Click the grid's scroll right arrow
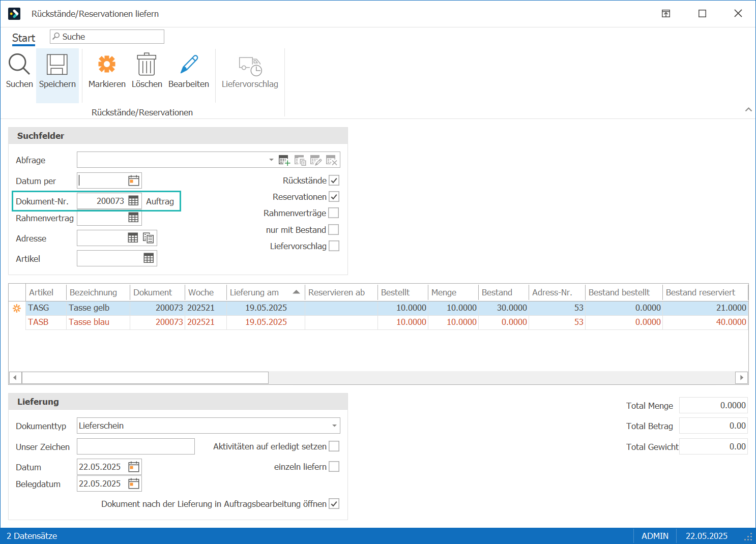 [x=741, y=377]
